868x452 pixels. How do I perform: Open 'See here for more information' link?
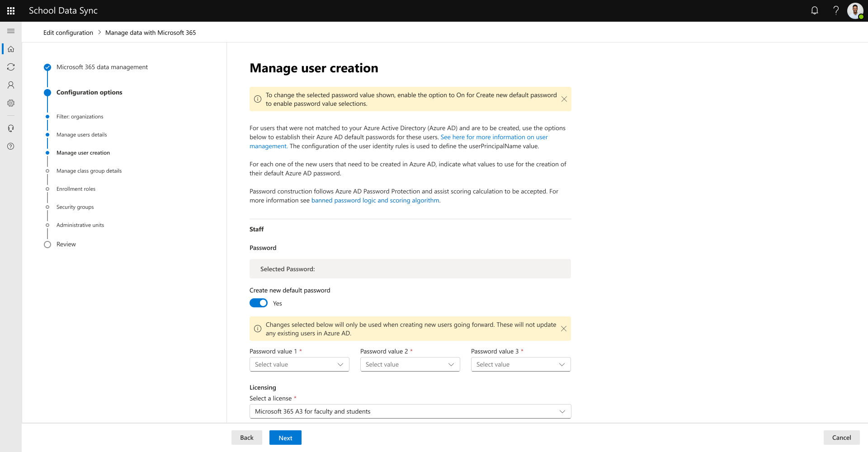pyautogui.click(x=494, y=137)
